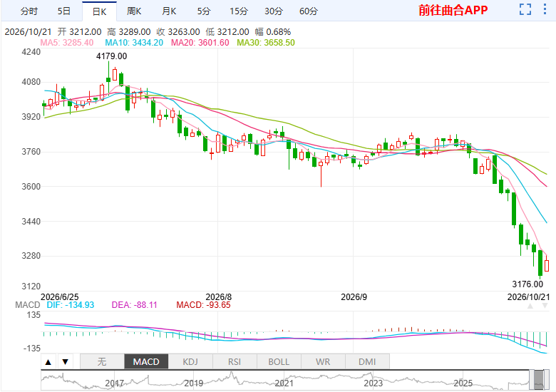Click the MA5: 3285.40 legend label

tap(67, 43)
